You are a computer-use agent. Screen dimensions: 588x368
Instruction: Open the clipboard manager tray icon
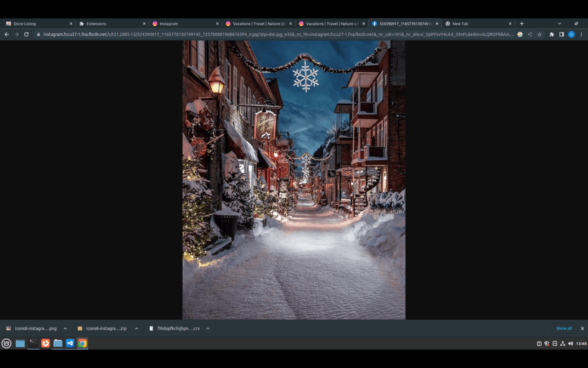pos(539,343)
